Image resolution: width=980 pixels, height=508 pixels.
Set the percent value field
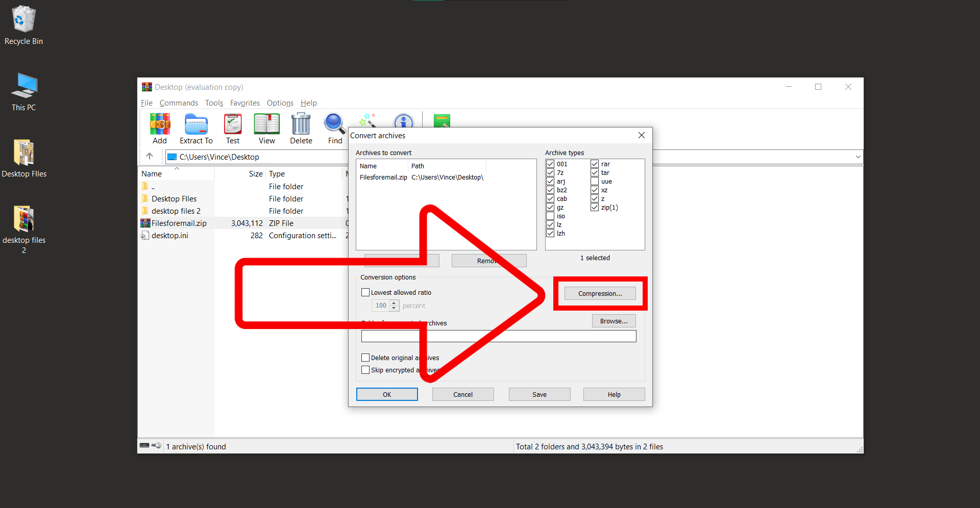(381, 305)
